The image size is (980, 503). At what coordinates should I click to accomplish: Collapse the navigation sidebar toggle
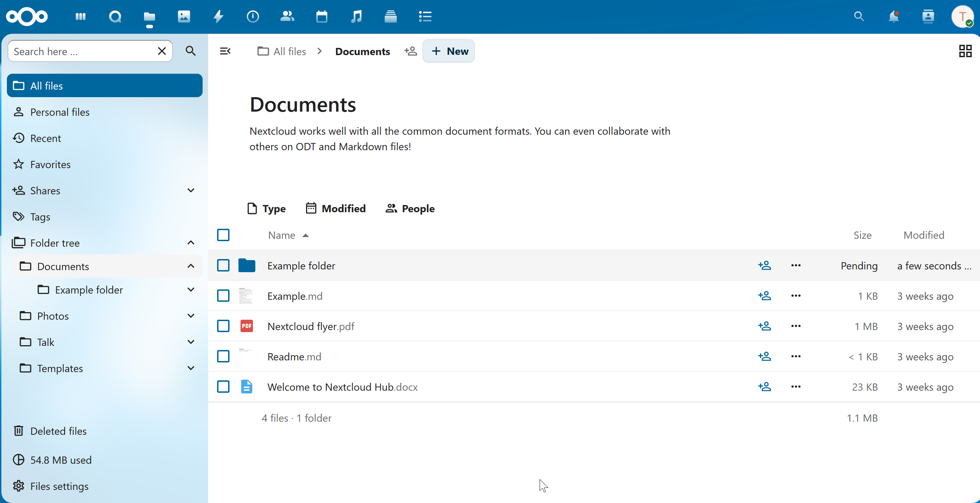coord(225,51)
